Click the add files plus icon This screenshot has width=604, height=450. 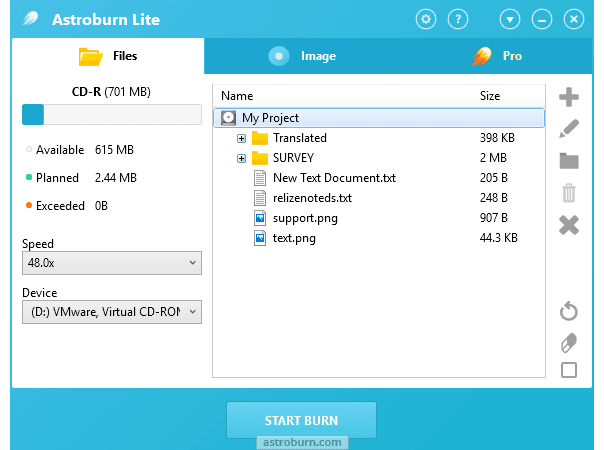(569, 97)
